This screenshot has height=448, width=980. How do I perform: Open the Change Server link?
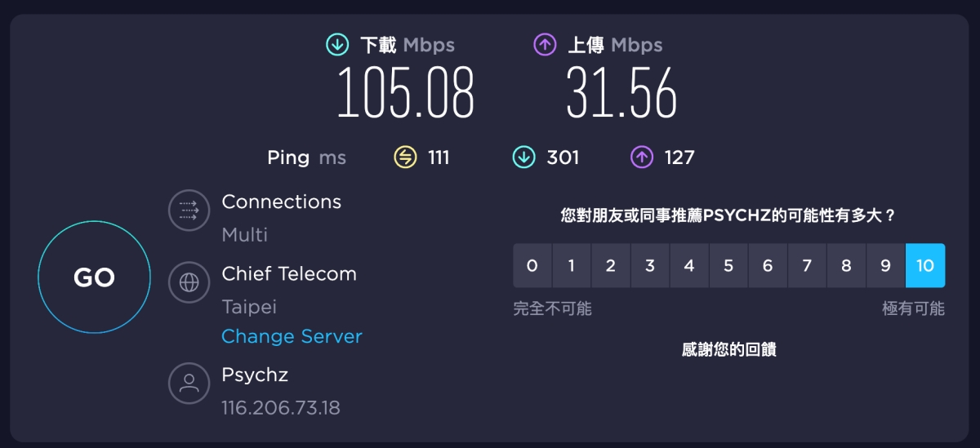click(x=292, y=336)
